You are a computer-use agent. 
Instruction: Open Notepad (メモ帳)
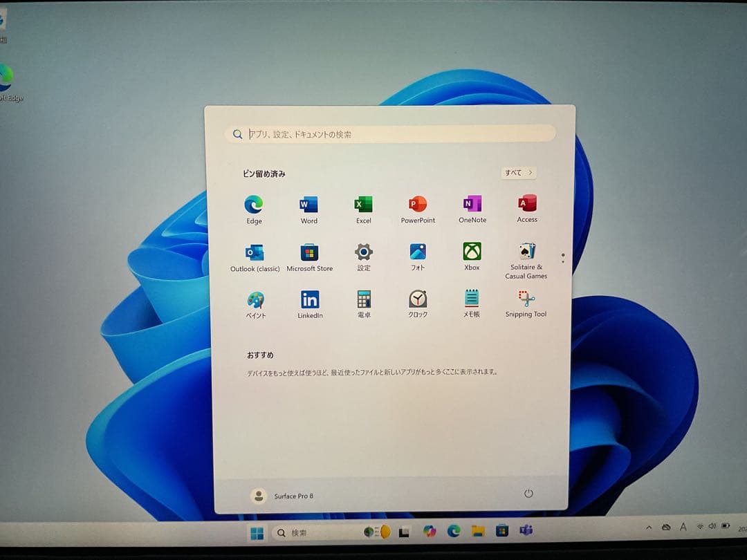pos(472,299)
